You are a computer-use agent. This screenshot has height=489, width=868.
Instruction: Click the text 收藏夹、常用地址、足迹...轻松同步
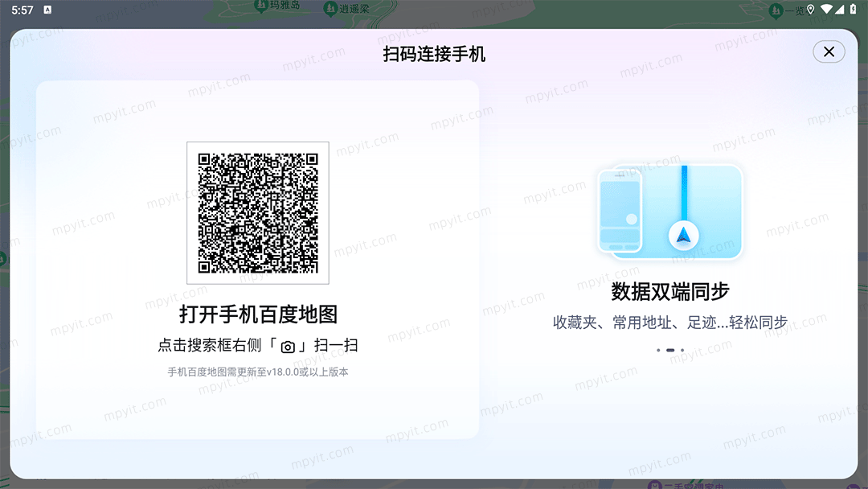[669, 323]
